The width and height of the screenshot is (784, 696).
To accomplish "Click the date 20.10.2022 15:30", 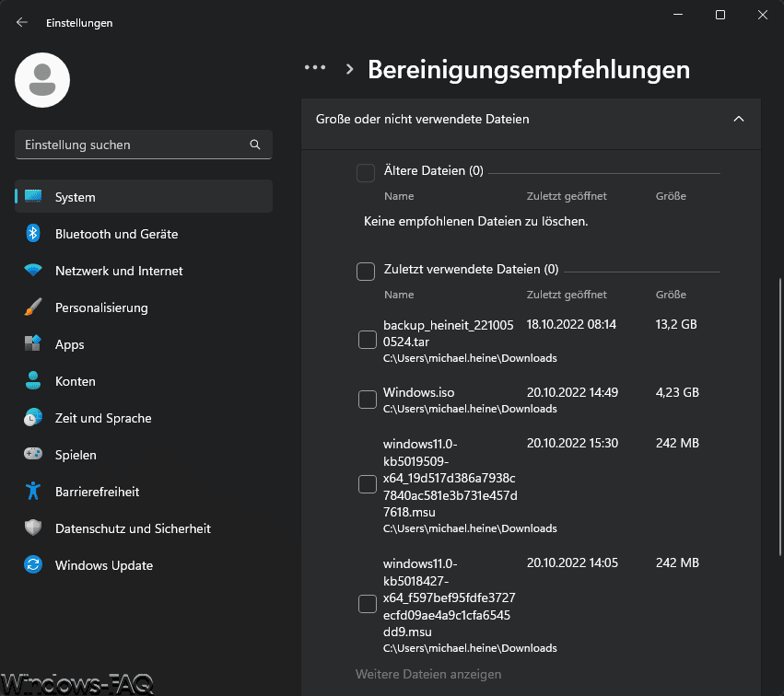I will (x=572, y=443).
